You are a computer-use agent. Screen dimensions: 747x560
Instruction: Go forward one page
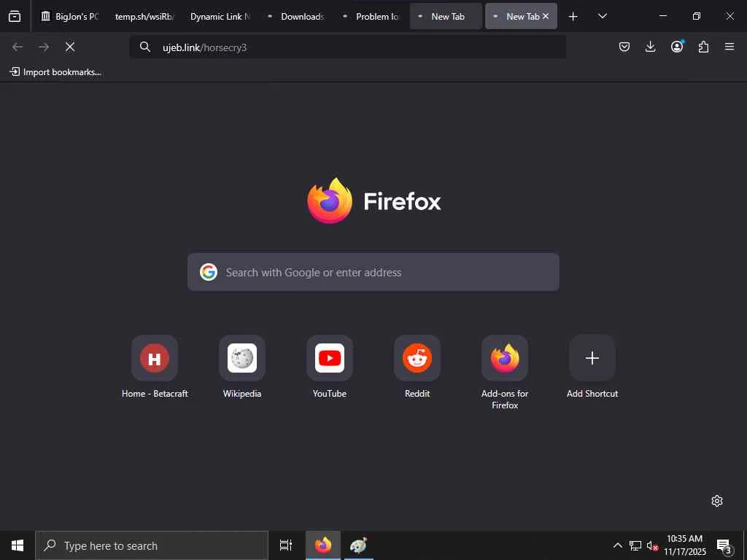[44, 47]
